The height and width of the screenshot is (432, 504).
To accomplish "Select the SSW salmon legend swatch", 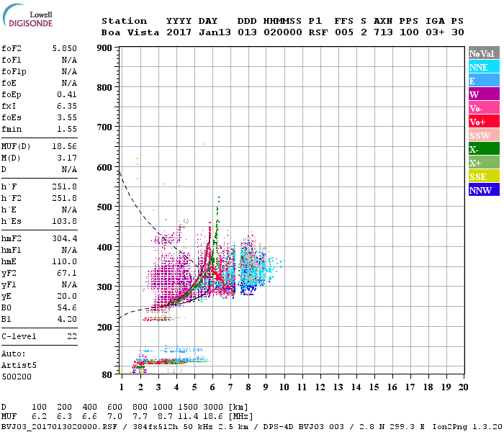I will pos(484,135).
